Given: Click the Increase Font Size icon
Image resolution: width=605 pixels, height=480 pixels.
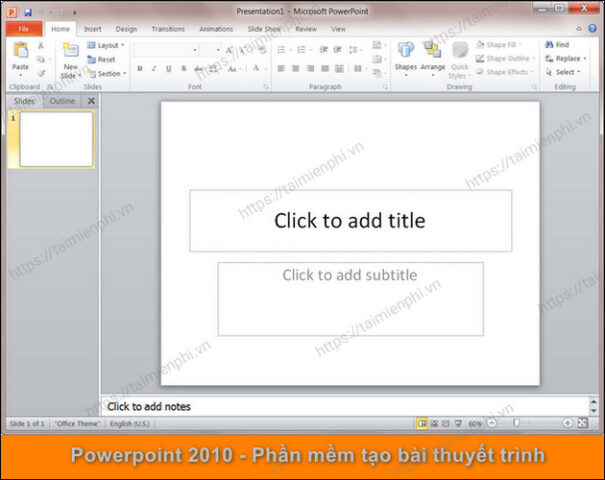Looking at the screenshot, I should point(229,50).
